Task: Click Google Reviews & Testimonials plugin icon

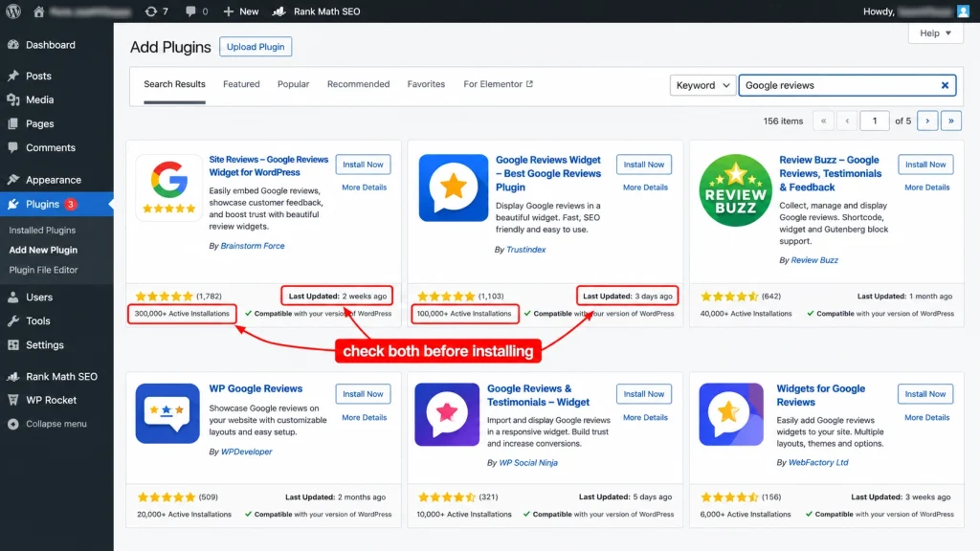Action: tap(447, 414)
